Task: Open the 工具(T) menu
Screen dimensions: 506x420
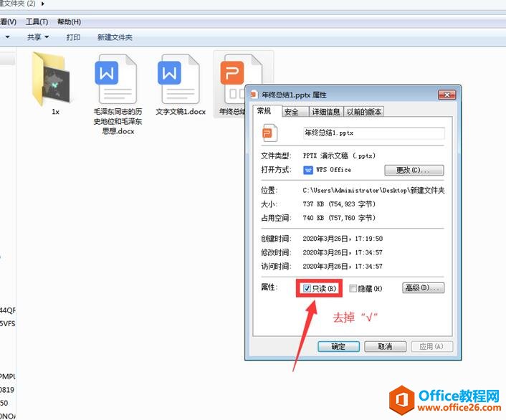Action: pyautogui.click(x=37, y=22)
